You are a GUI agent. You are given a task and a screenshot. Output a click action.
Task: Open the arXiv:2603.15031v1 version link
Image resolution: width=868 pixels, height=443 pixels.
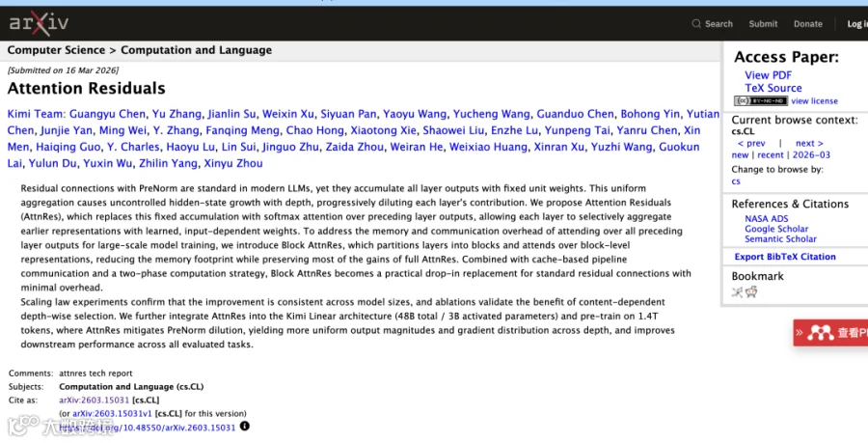(112, 413)
